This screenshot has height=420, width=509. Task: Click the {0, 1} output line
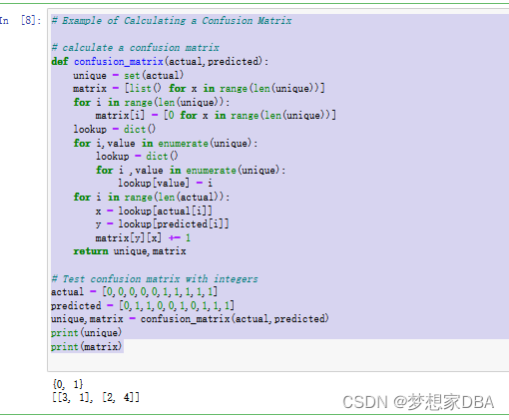pos(68,384)
